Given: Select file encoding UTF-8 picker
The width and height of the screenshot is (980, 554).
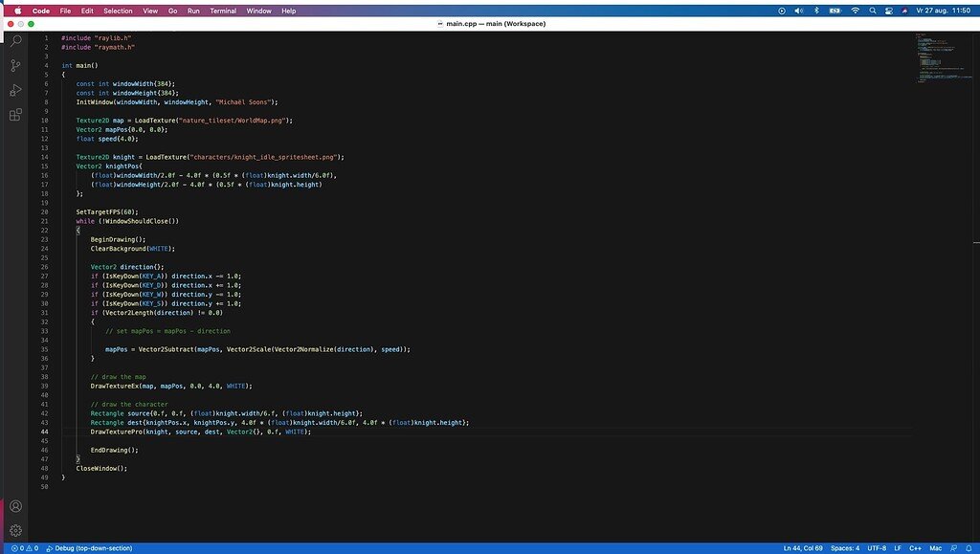Looking at the screenshot, I should pos(878,548).
